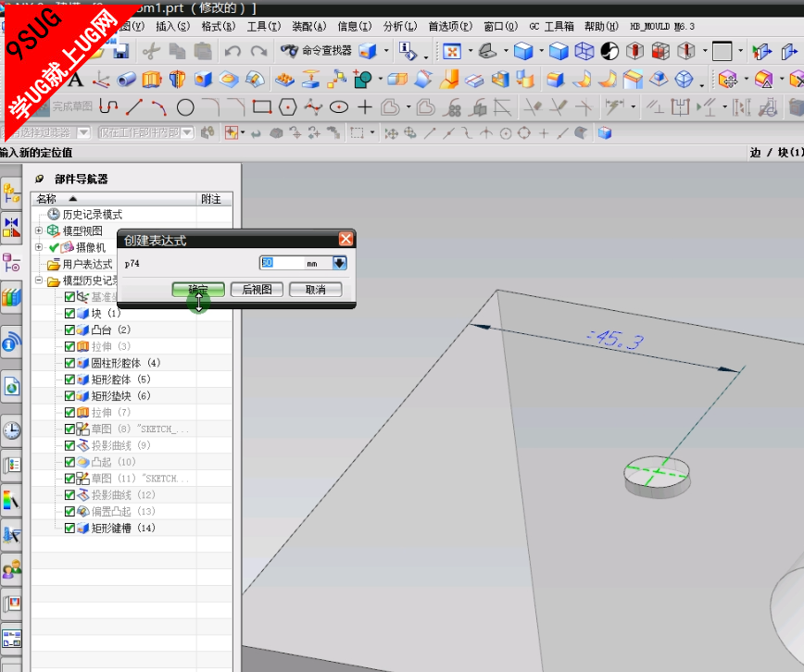Image resolution: width=804 pixels, height=672 pixels.
Task: Select the text 'A' tool icon
Action: [x=75, y=80]
